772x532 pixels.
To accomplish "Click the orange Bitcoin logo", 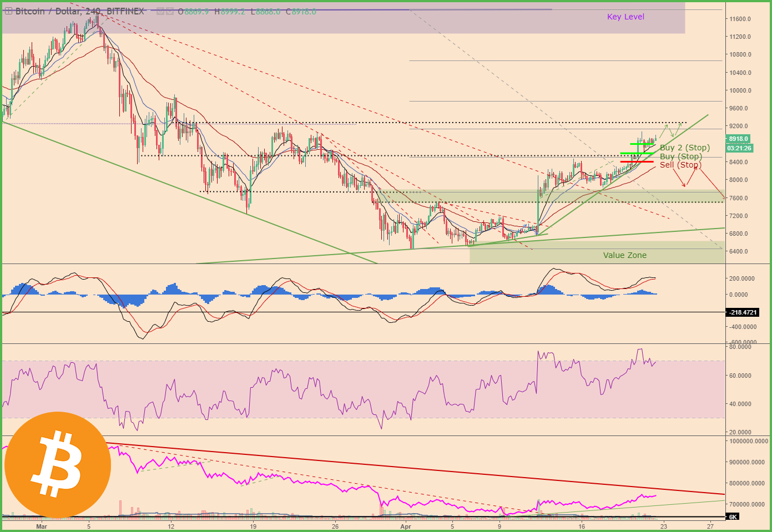I will click(58, 465).
